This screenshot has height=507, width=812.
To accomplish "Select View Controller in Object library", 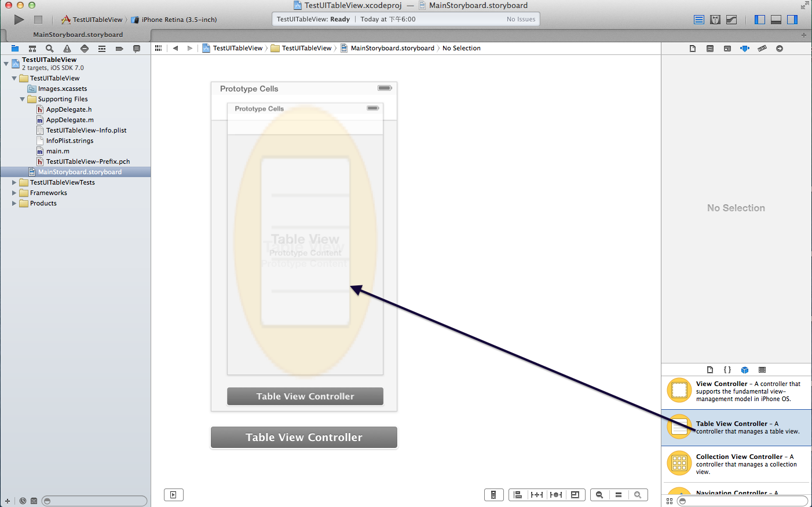I will (737, 391).
